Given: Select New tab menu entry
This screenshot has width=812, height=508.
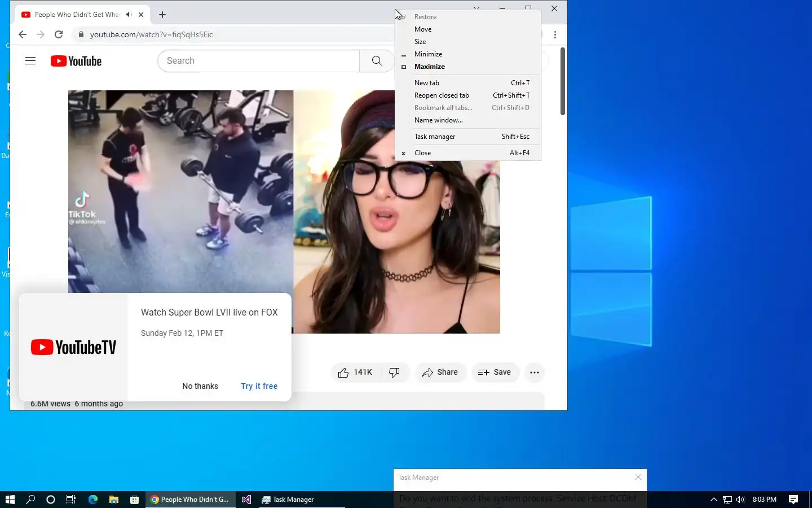Looking at the screenshot, I should pos(468,83).
